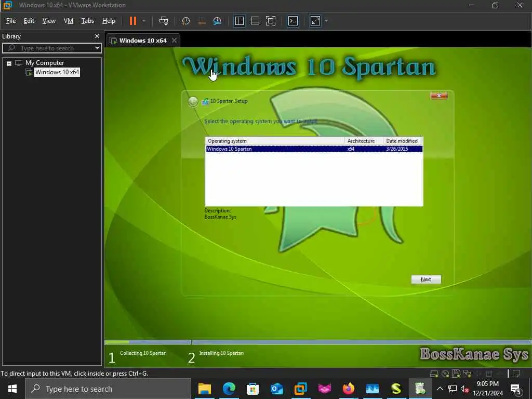Open Outlook from the taskbar
532x399 pixels.
coord(276,389)
